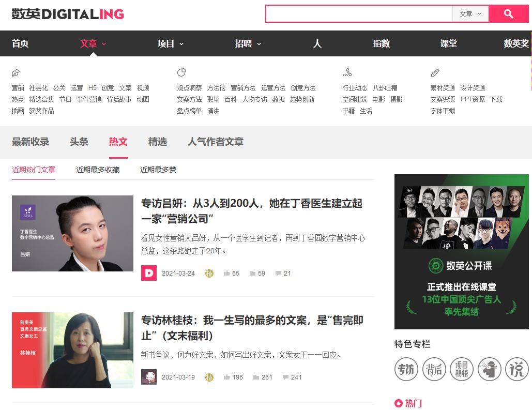
Task: Open the 项目精榜 column icon
Action: pyautogui.click(x=462, y=369)
